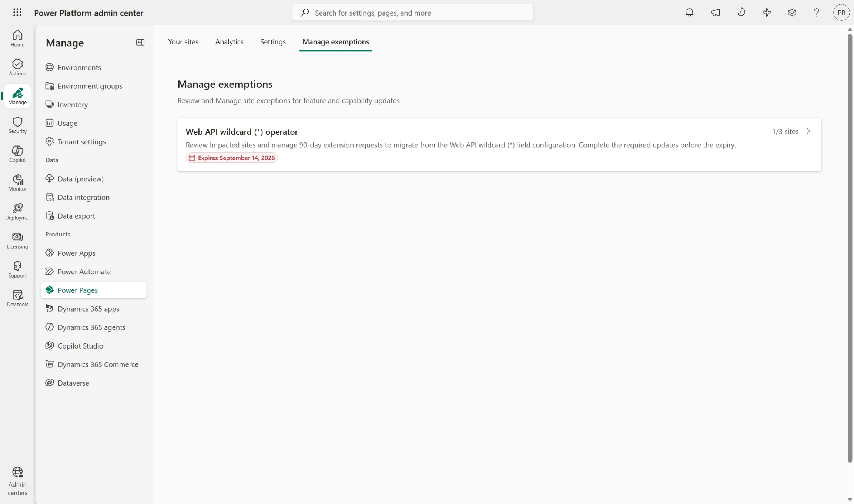Open the settings gear icon
Screen dimensions: 854x504
(792, 13)
